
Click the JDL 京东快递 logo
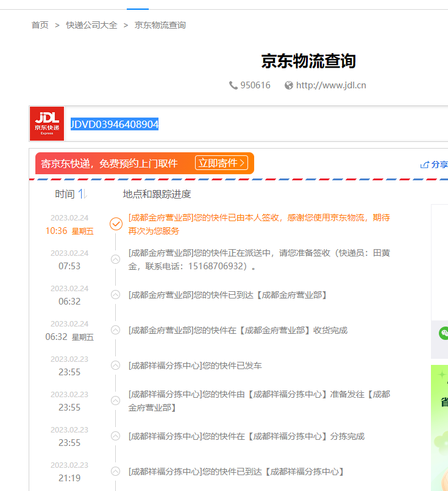pyautogui.click(x=47, y=124)
